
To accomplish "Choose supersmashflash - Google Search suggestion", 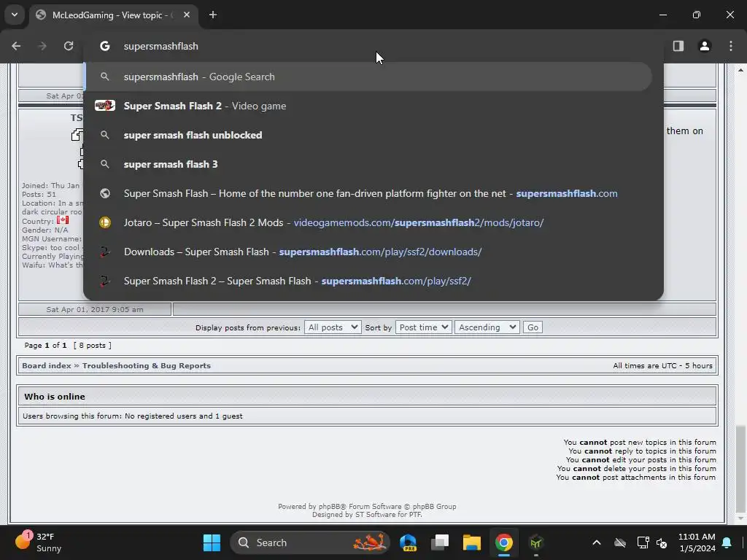I will pyautogui.click(x=368, y=77).
